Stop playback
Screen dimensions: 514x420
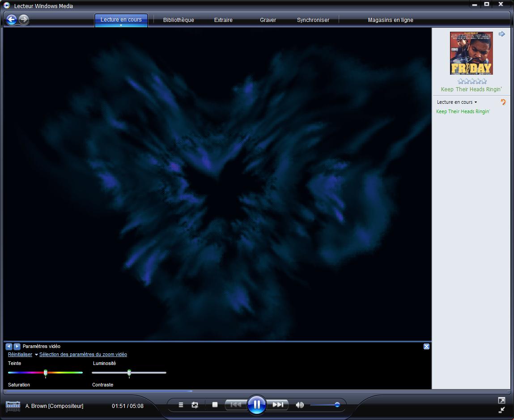(215, 405)
